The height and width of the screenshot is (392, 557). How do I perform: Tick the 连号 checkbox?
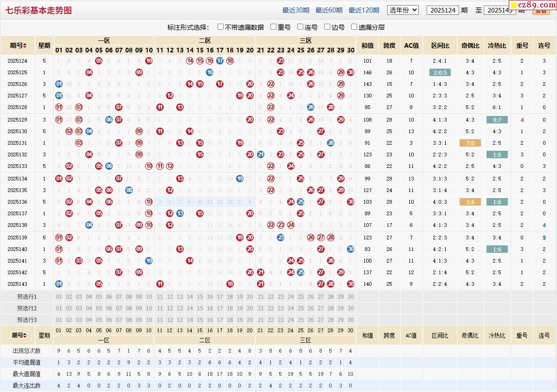pyautogui.click(x=301, y=27)
